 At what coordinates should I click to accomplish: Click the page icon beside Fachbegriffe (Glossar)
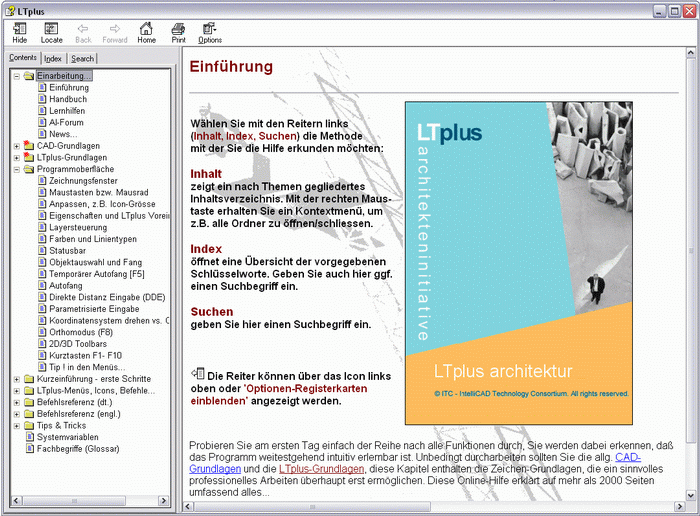coord(30,448)
